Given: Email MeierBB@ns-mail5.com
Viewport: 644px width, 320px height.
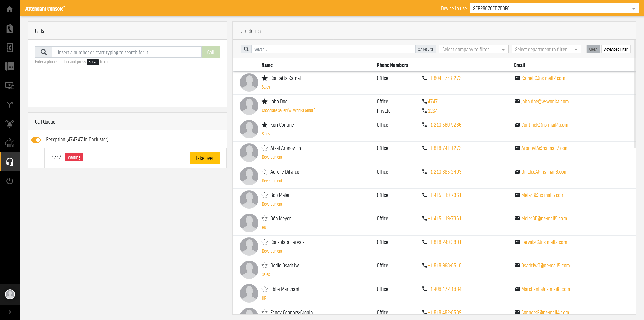Looking at the screenshot, I should pyautogui.click(x=544, y=218).
